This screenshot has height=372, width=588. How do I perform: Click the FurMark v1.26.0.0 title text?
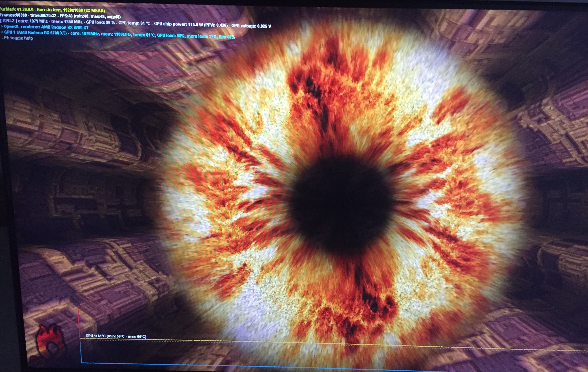click(x=17, y=10)
